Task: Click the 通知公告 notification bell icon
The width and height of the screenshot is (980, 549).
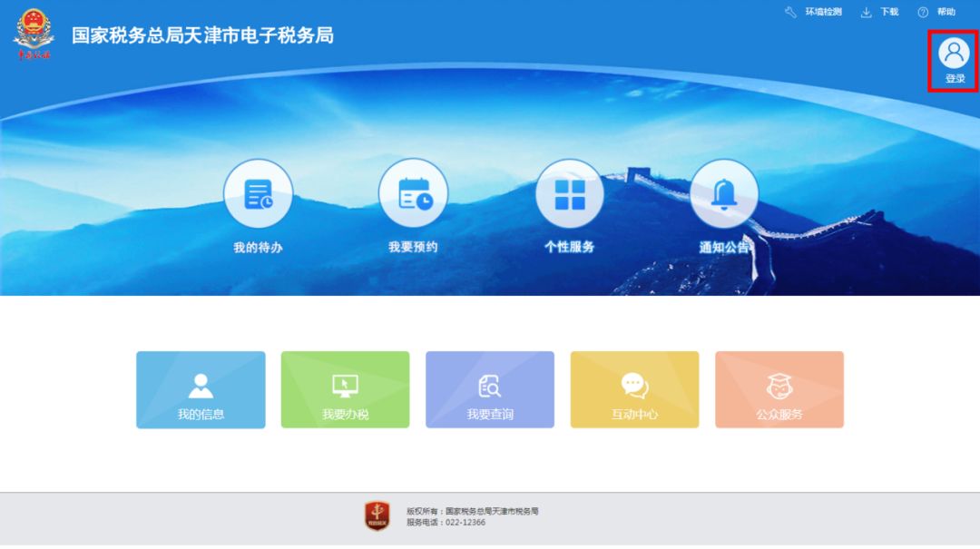Action: pyautogui.click(x=725, y=191)
